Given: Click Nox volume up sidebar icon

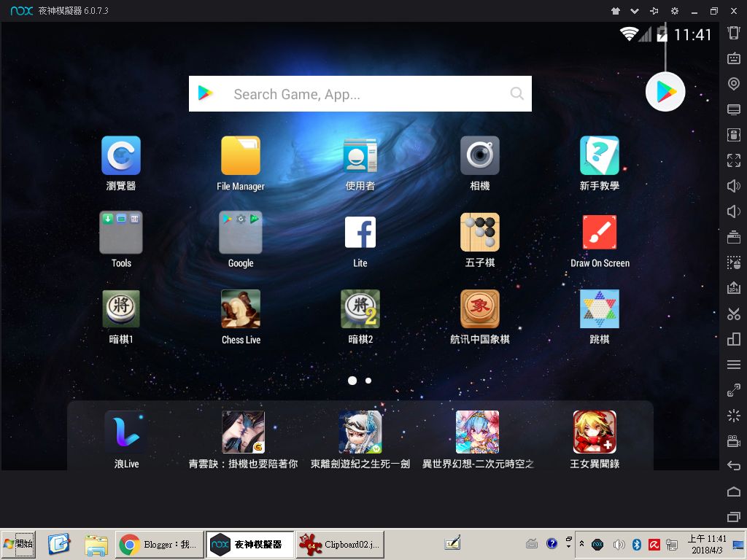Looking at the screenshot, I should (734, 186).
